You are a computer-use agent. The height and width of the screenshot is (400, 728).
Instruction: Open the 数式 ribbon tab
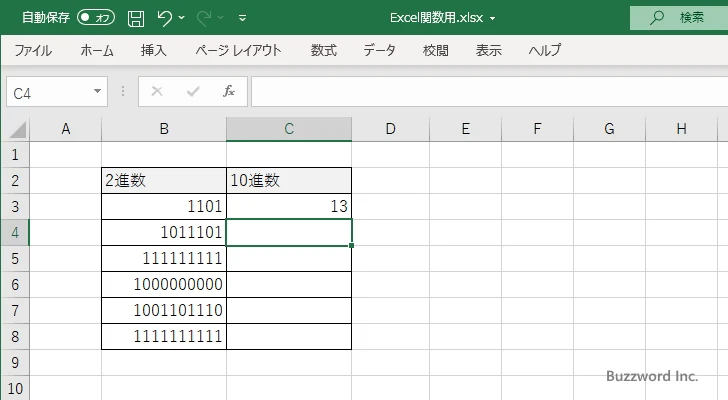323,50
